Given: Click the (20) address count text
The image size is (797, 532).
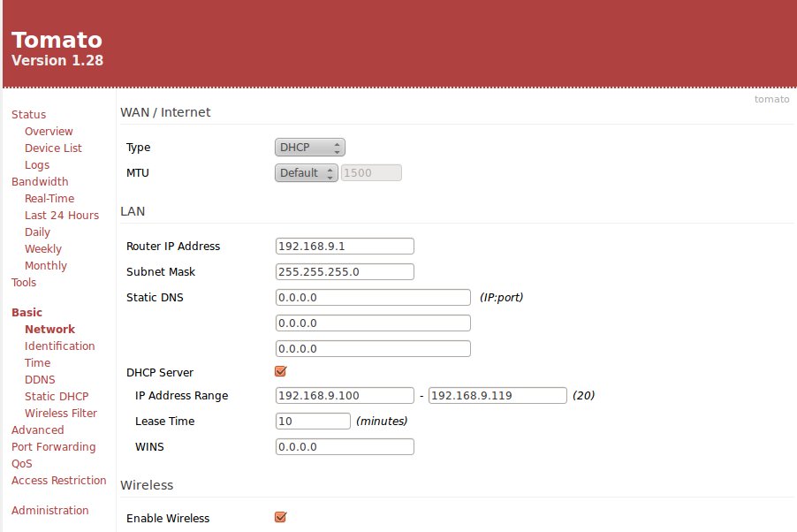Looking at the screenshot, I should pyautogui.click(x=583, y=396).
